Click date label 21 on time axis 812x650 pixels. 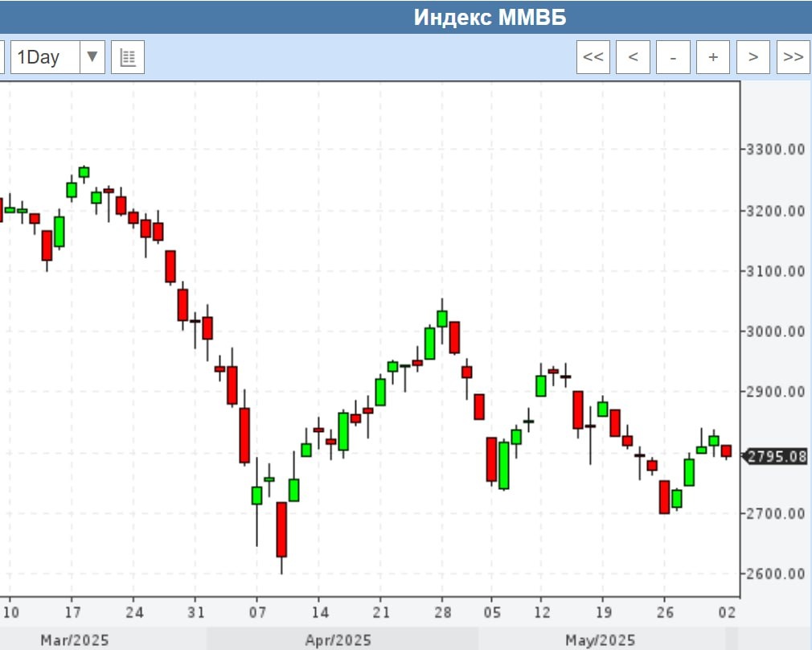380,613
